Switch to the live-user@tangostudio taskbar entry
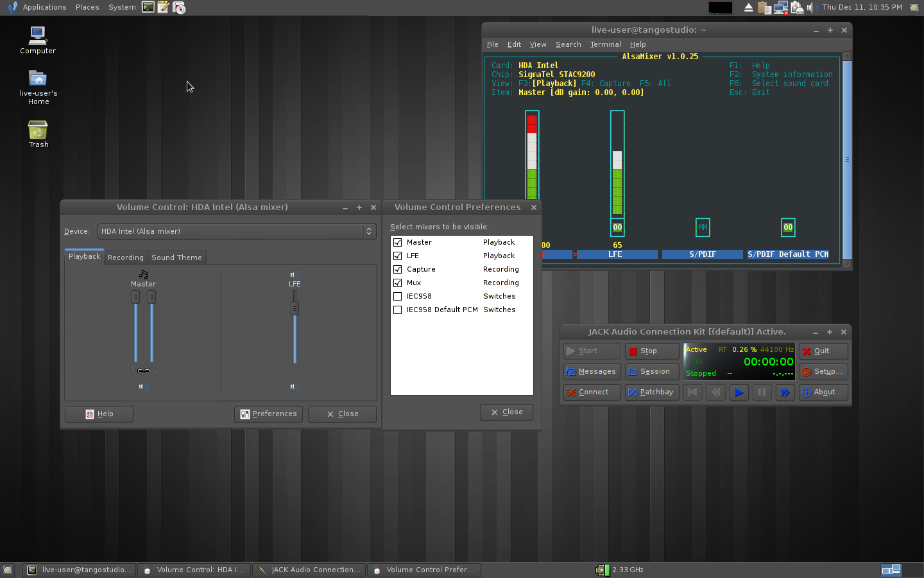 [80, 570]
